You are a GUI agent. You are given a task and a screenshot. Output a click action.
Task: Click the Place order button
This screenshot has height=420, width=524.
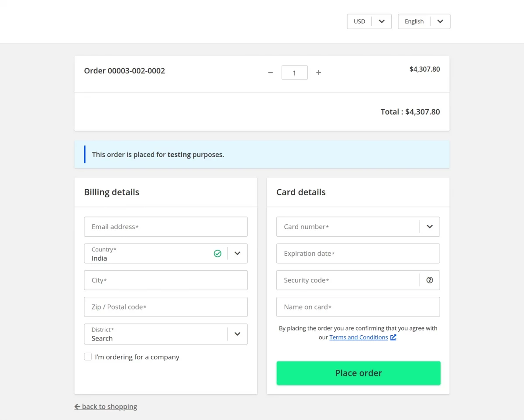tap(358, 373)
